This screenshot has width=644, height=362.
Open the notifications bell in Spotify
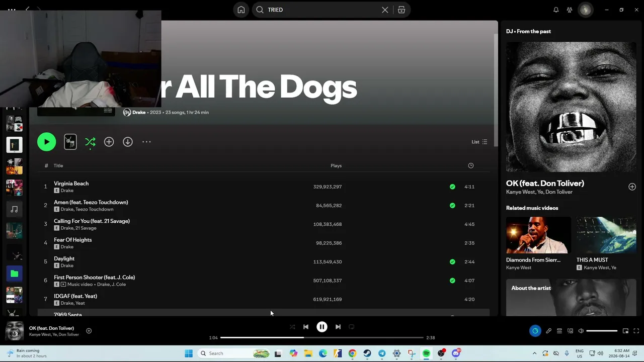point(556,10)
